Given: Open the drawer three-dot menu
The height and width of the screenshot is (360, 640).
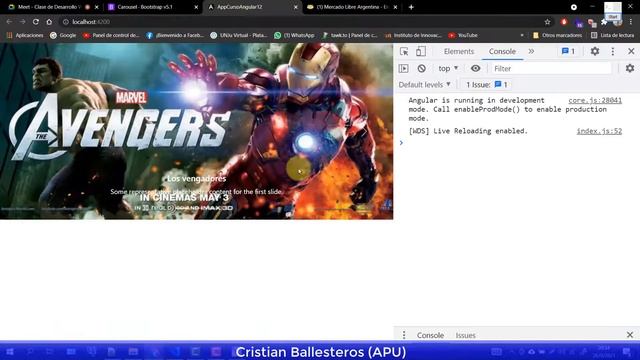Looking at the screenshot, I should click(x=404, y=335).
